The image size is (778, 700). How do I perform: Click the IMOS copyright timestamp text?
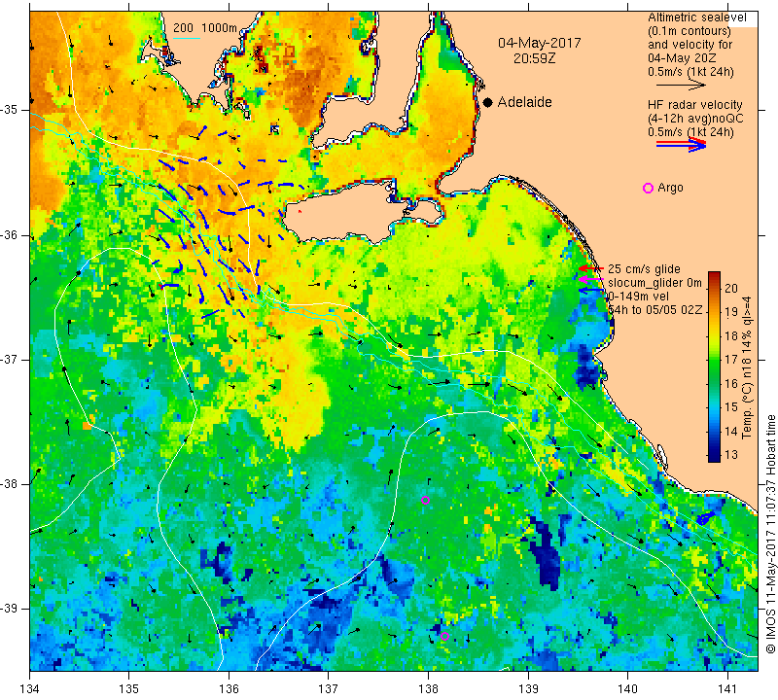770,534
